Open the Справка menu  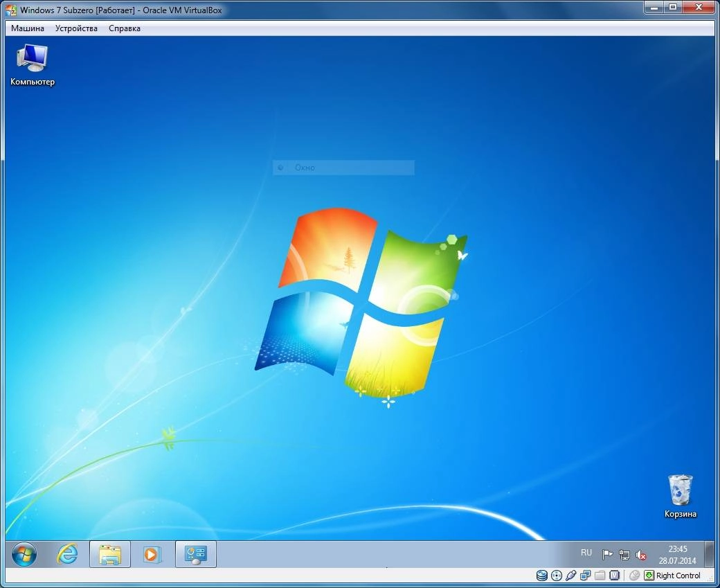click(125, 28)
